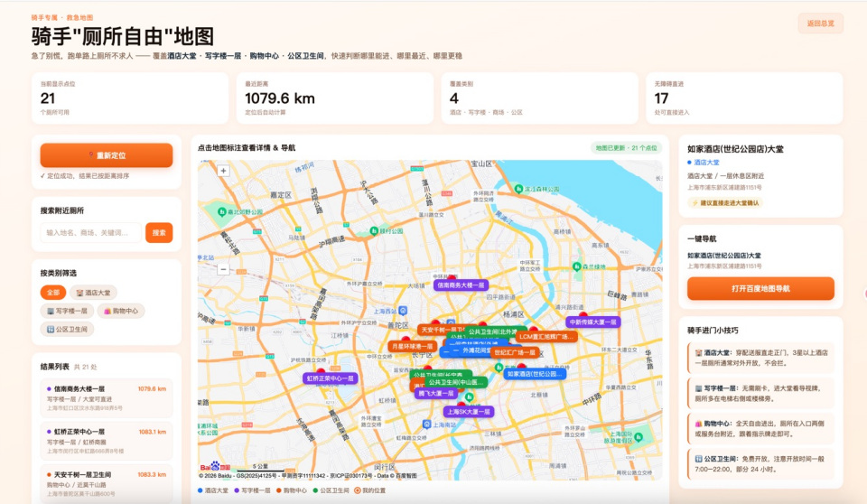Click the 滨江森林公园 park icon on map

click(518, 189)
